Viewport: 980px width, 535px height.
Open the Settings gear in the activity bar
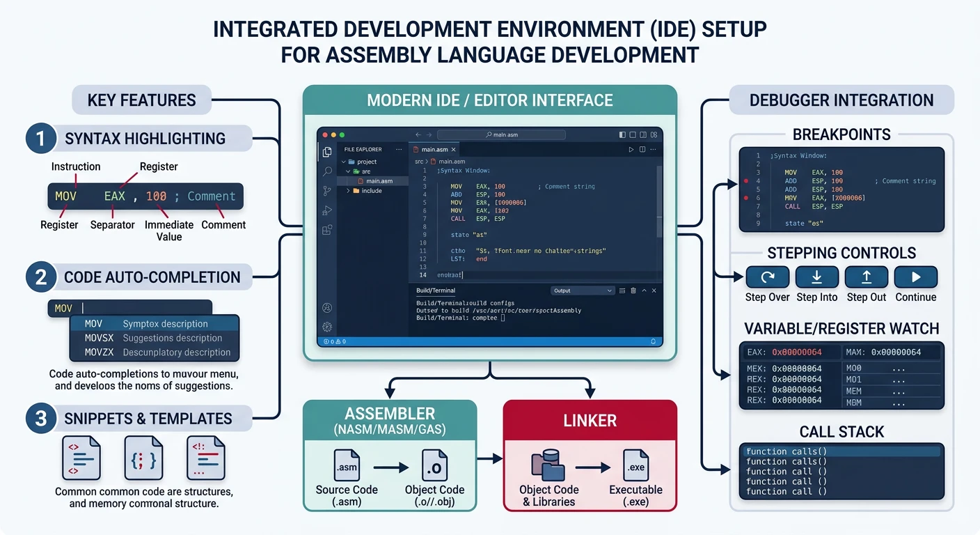pos(327,327)
